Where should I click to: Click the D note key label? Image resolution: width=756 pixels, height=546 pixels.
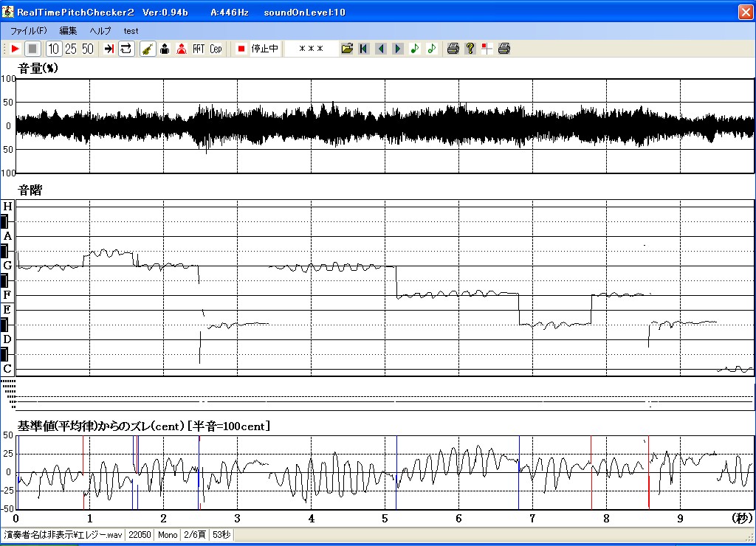coord(7,339)
